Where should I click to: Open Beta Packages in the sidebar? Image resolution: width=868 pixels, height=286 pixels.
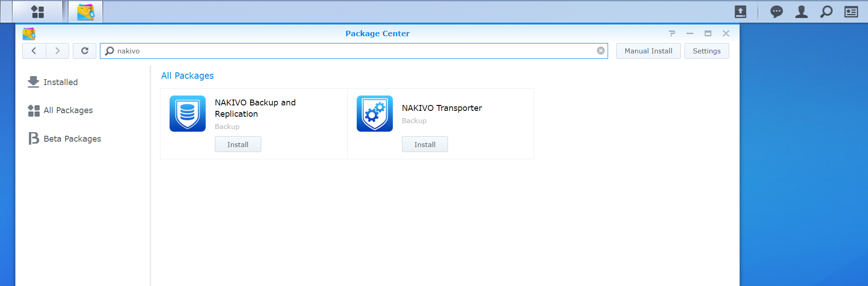(x=72, y=139)
